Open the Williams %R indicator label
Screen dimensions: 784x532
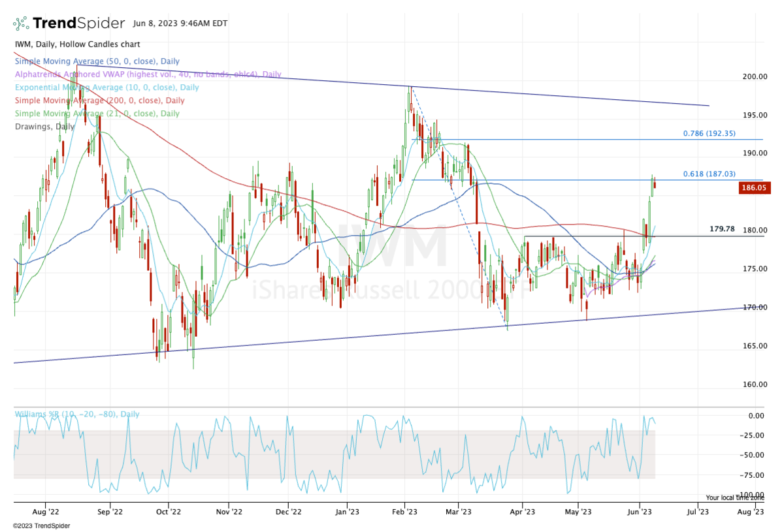coord(76,415)
